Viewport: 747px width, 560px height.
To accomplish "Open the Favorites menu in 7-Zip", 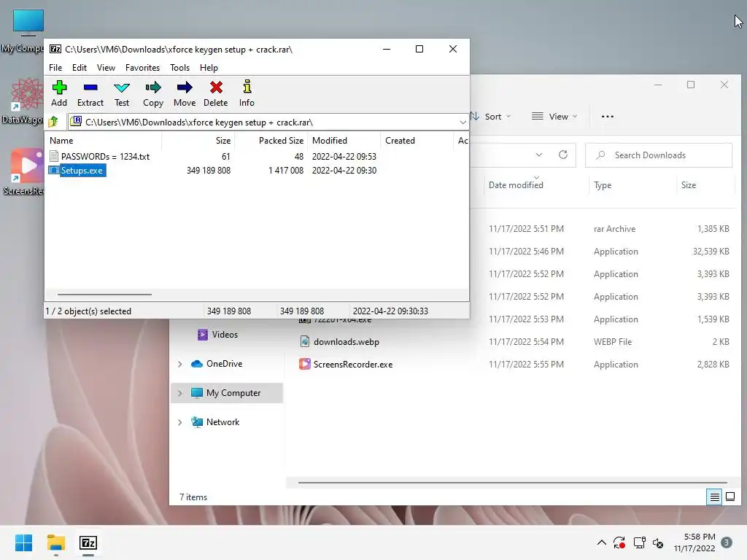I will [142, 68].
